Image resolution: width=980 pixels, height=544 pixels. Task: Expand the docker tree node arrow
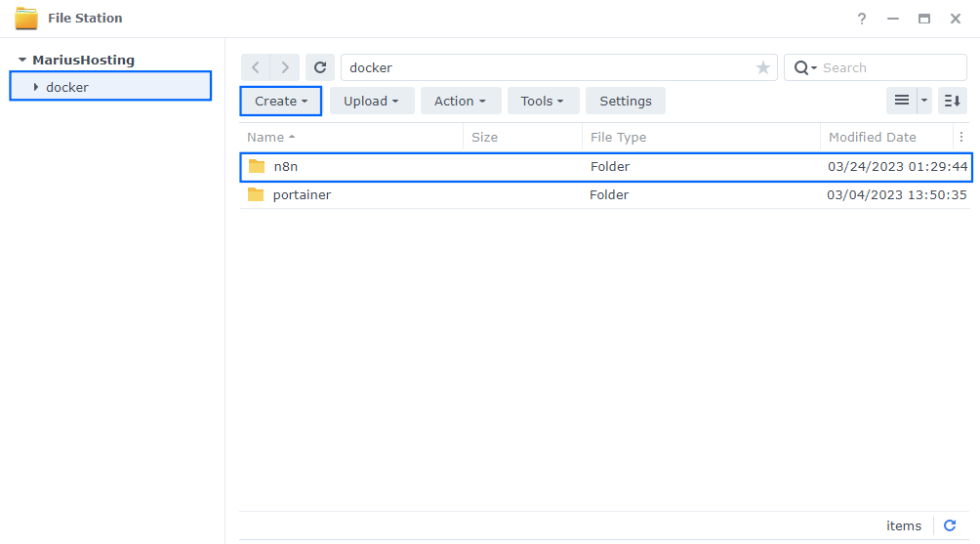pyautogui.click(x=35, y=87)
